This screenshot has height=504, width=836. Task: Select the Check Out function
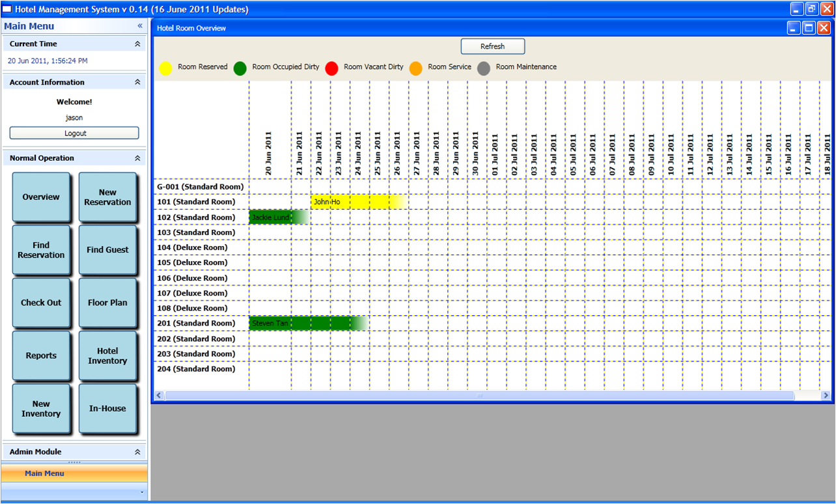pyautogui.click(x=42, y=303)
